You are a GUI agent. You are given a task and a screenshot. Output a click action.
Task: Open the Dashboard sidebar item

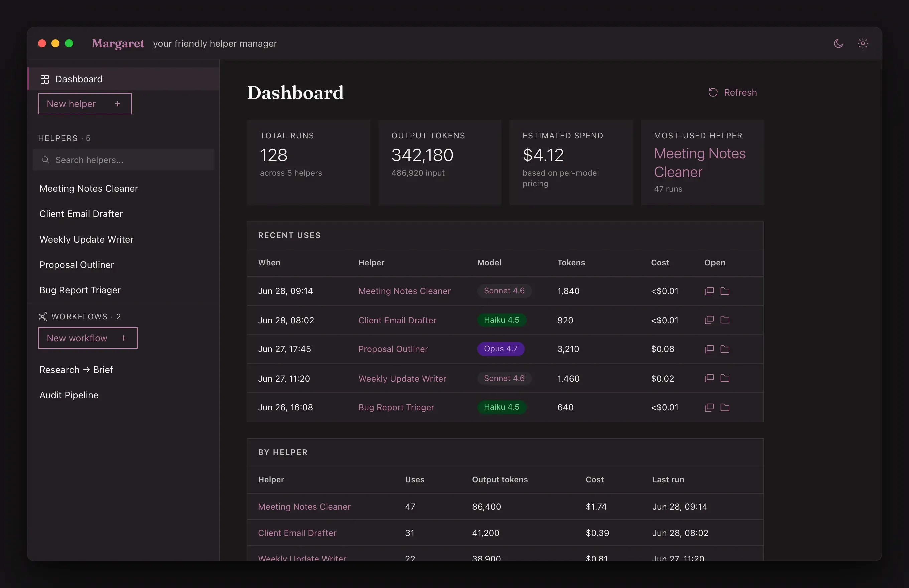tap(123, 79)
